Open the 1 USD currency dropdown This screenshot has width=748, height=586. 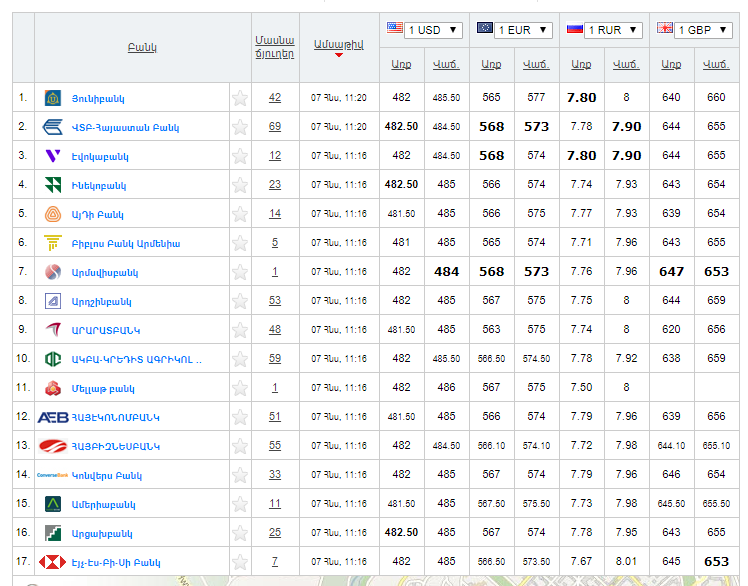[433, 30]
